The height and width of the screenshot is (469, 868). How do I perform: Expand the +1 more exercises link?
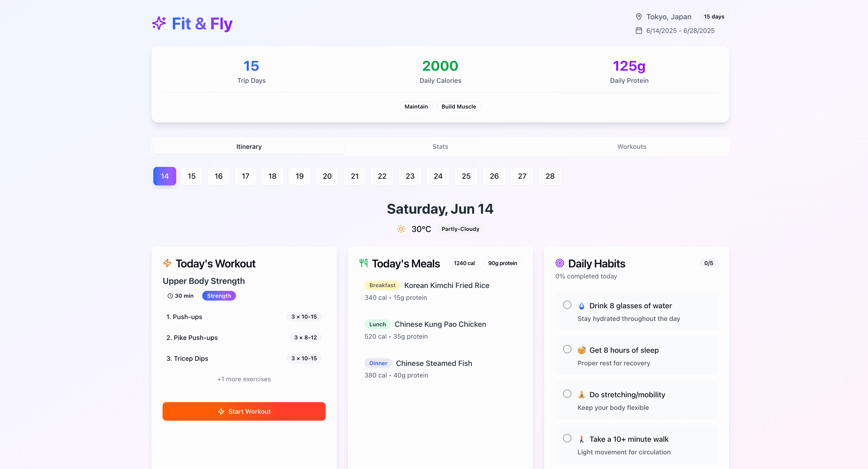click(244, 379)
